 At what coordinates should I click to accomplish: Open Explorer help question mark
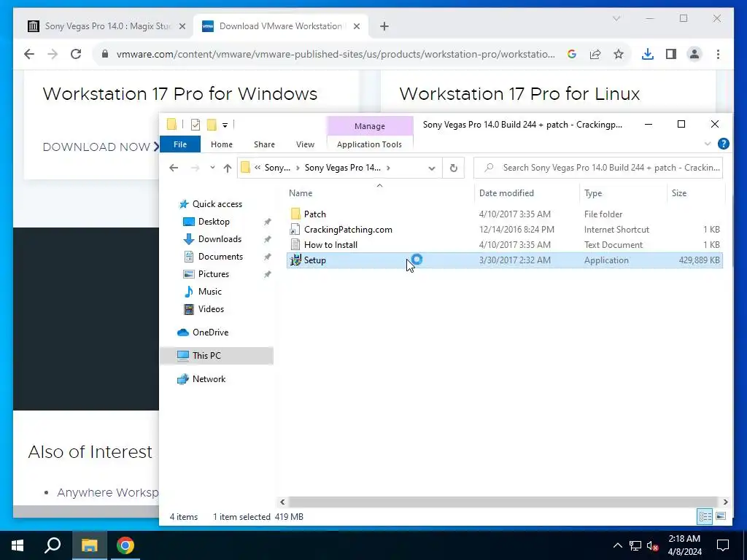point(723,144)
